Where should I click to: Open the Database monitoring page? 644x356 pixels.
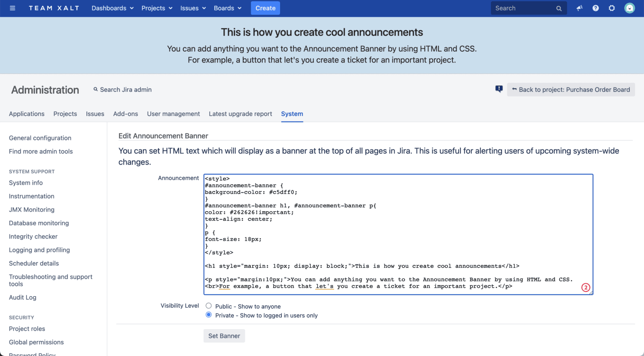(x=39, y=223)
